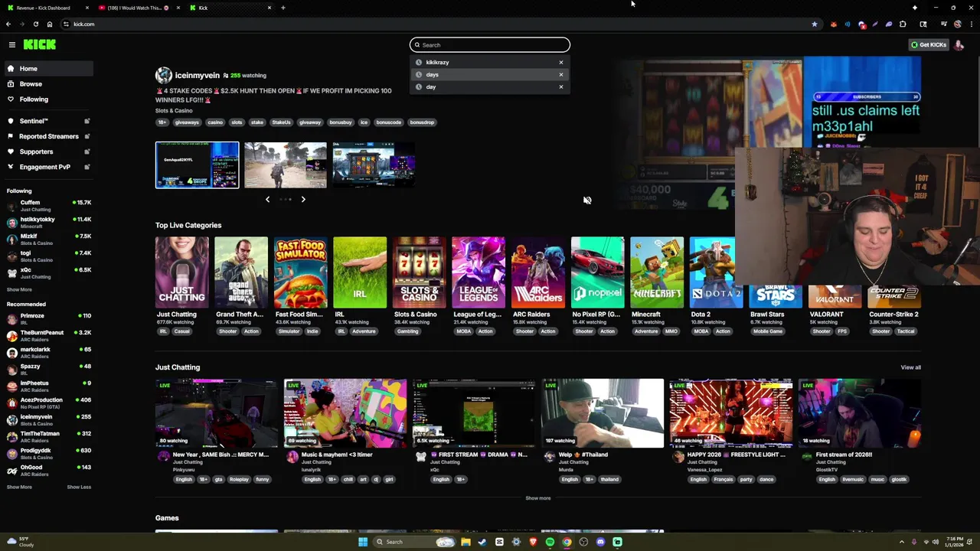980x551 pixels.
Task: Click the green KICK logo
Action: pos(39,45)
